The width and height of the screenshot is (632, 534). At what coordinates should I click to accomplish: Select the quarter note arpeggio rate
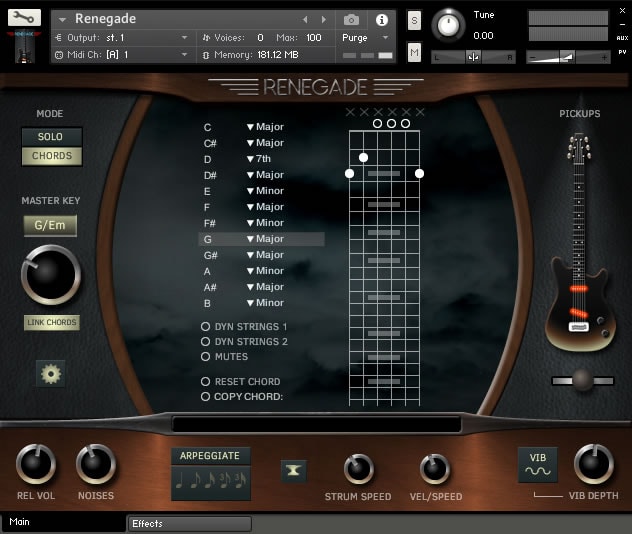180,480
